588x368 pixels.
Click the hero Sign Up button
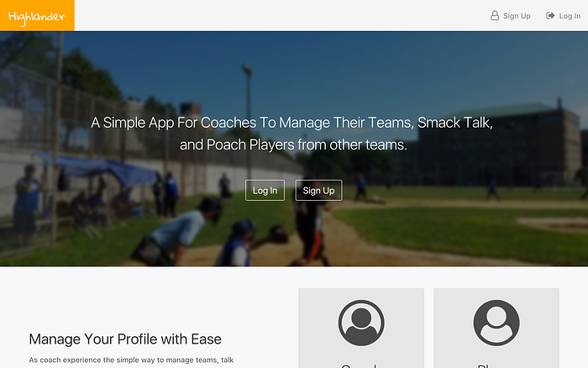click(318, 191)
